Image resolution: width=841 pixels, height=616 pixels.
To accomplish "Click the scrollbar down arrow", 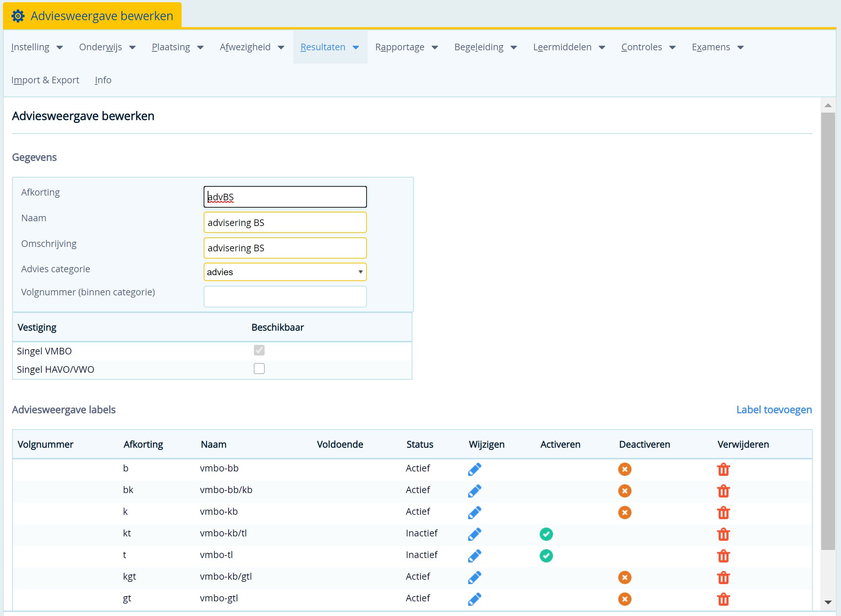I will 828,602.
